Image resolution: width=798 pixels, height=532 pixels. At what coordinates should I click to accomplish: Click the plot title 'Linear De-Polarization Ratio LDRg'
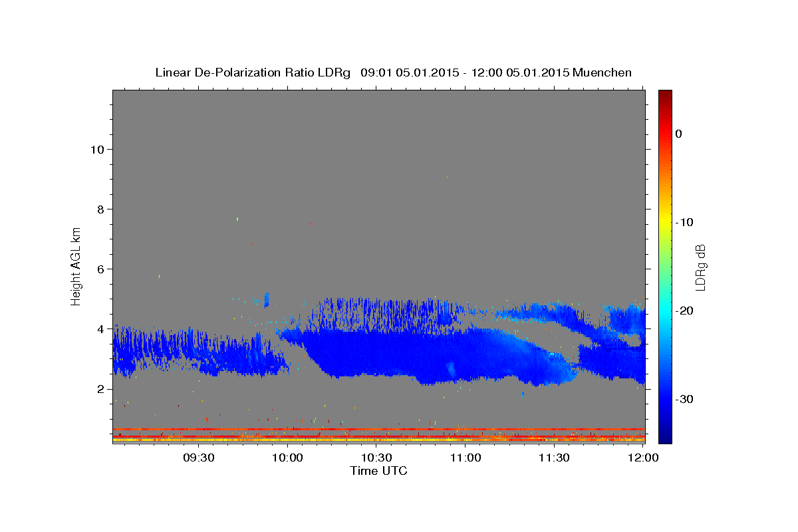[253, 72]
